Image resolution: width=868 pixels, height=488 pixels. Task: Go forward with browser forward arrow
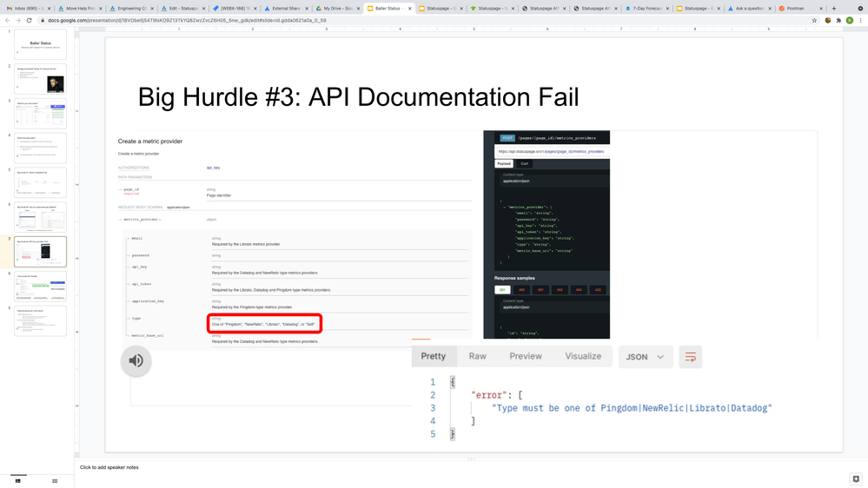tap(17, 21)
